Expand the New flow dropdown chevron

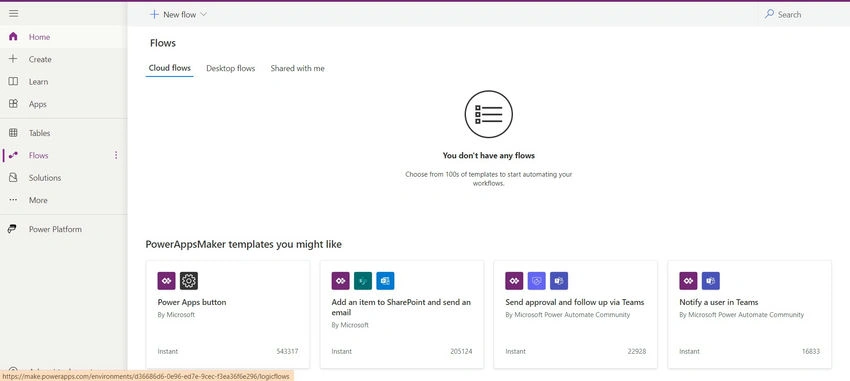(204, 15)
